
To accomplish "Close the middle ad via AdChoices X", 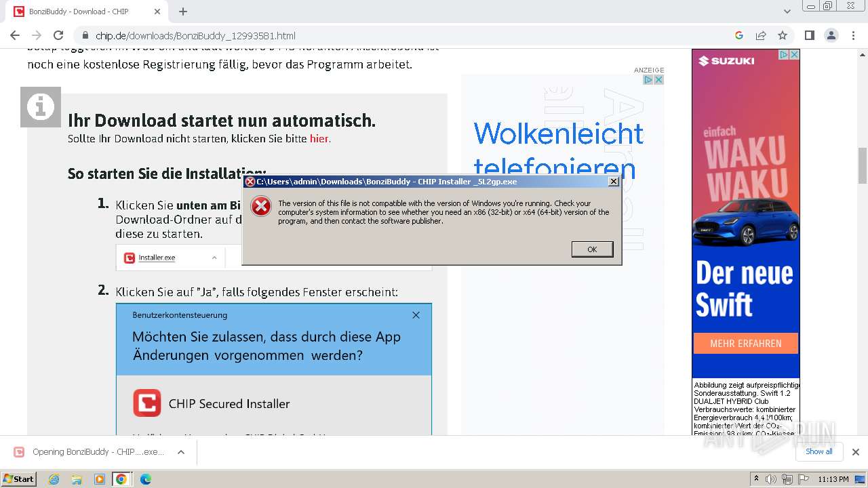I will (x=658, y=79).
